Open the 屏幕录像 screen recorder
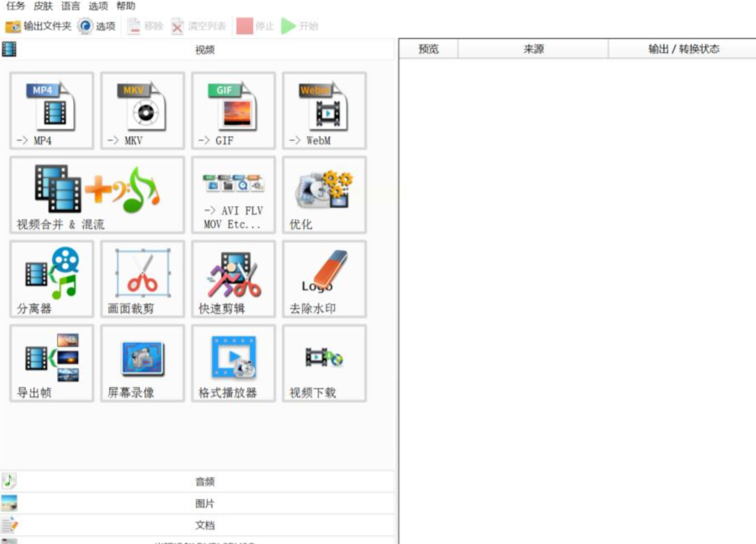 click(x=143, y=363)
